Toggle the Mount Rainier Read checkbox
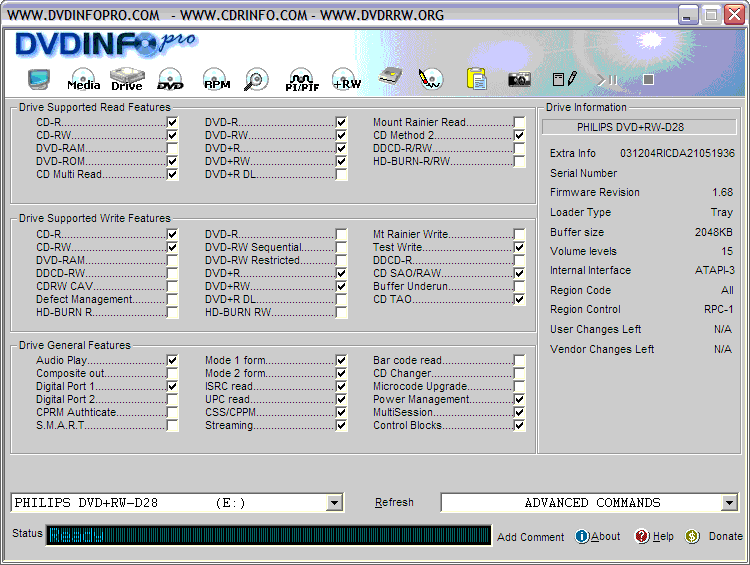 coord(519,122)
